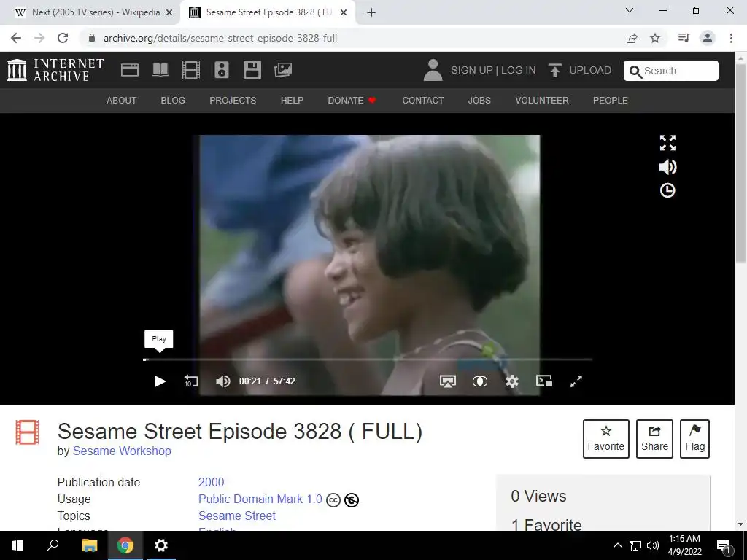Image resolution: width=747 pixels, height=560 pixels.
Task: Open the DONATE menu item
Action: (352, 101)
